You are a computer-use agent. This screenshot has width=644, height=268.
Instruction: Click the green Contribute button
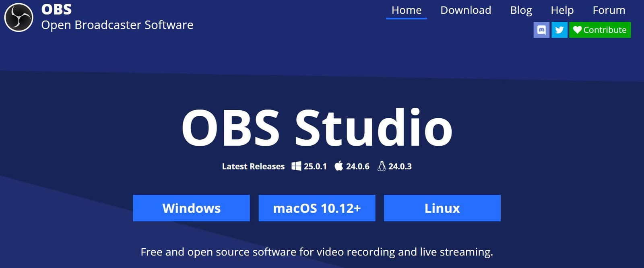tap(600, 30)
